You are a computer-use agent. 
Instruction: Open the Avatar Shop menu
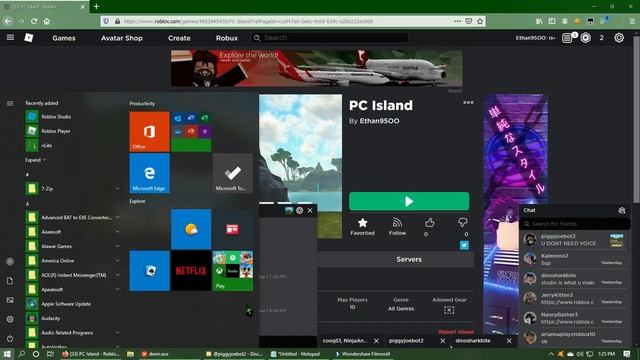122,38
